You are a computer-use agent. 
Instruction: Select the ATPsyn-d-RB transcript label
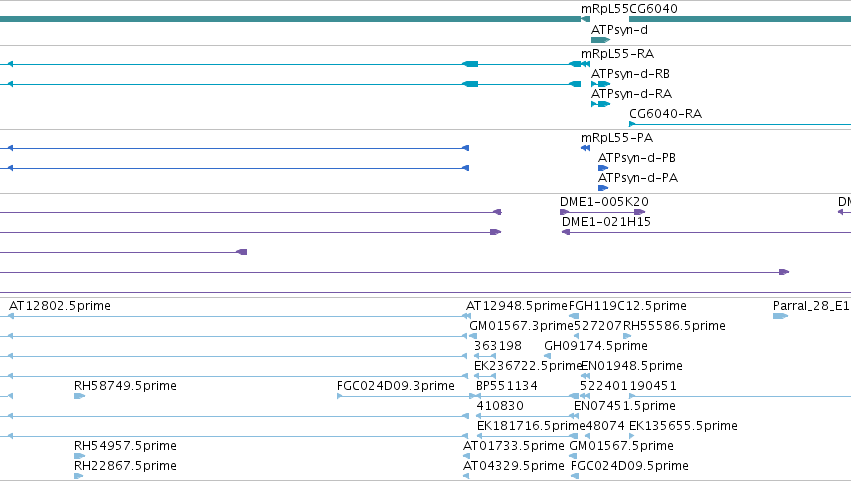[x=630, y=74]
